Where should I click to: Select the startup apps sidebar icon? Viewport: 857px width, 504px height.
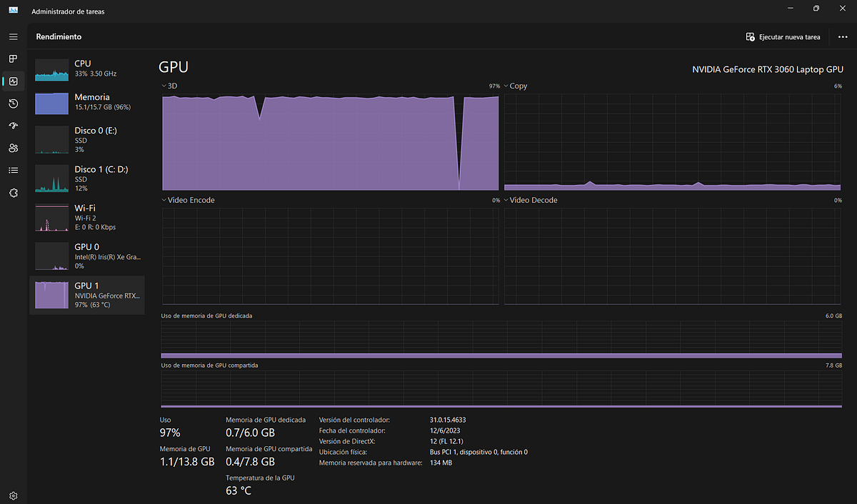pyautogui.click(x=13, y=125)
